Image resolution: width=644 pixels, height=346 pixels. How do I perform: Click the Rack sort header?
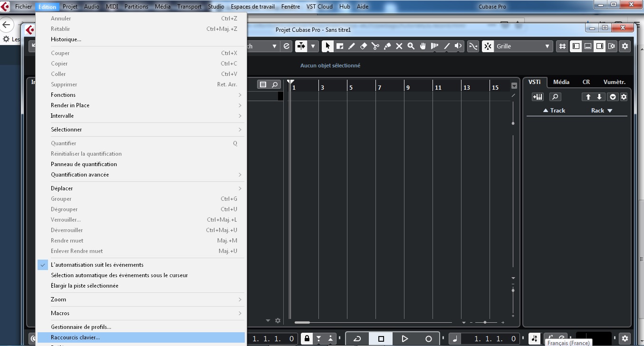pyautogui.click(x=602, y=111)
